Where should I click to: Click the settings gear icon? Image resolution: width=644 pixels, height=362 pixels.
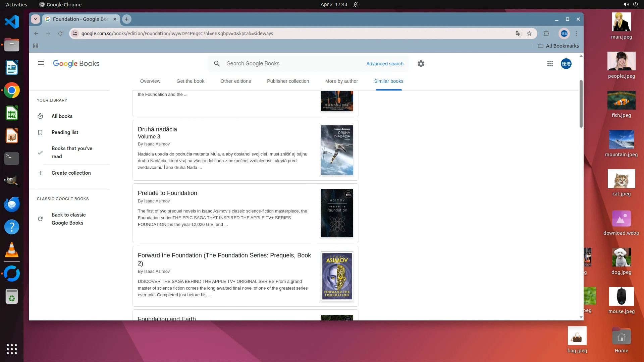pyautogui.click(x=421, y=64)
